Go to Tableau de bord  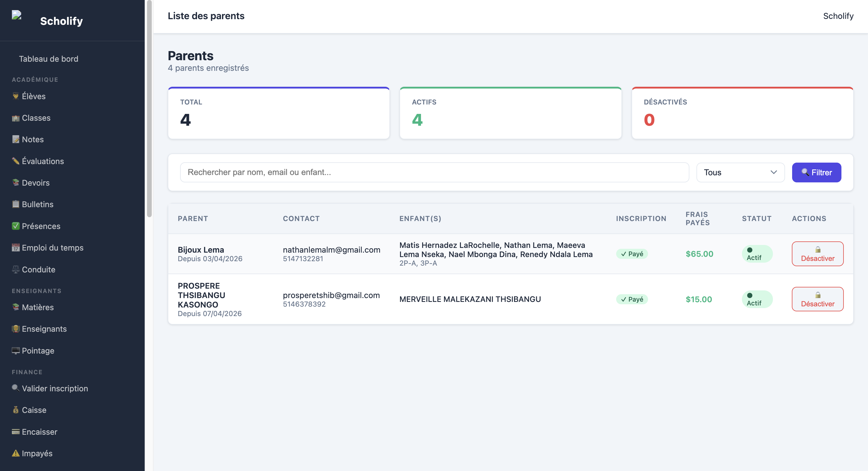[x=48, y=59]
